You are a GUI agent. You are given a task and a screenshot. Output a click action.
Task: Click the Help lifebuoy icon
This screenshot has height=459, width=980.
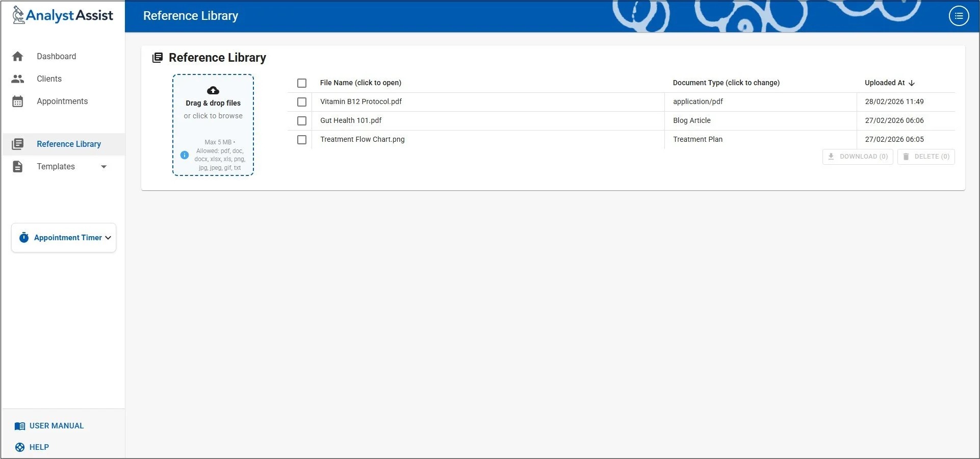(20, 448)
